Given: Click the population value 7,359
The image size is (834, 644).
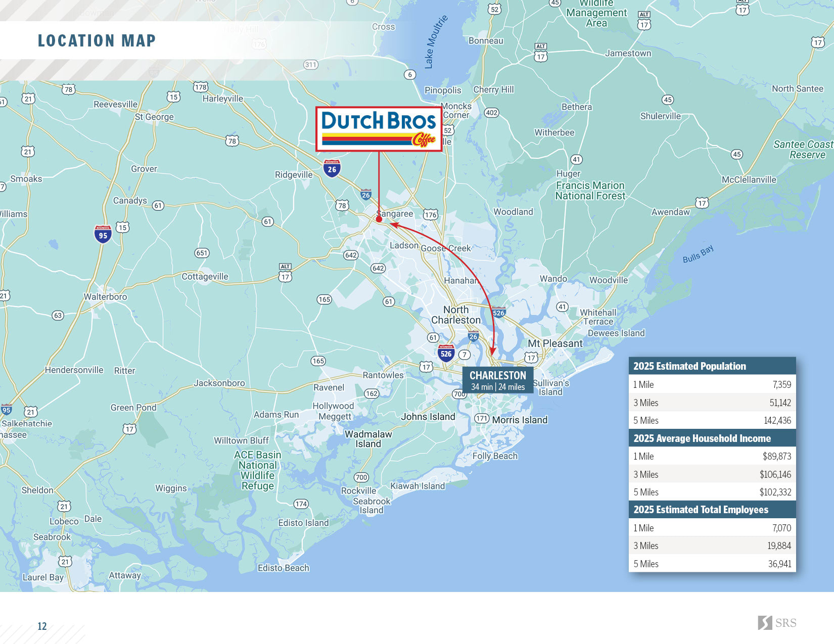Looking at the screenshot, I should point(781,385).
